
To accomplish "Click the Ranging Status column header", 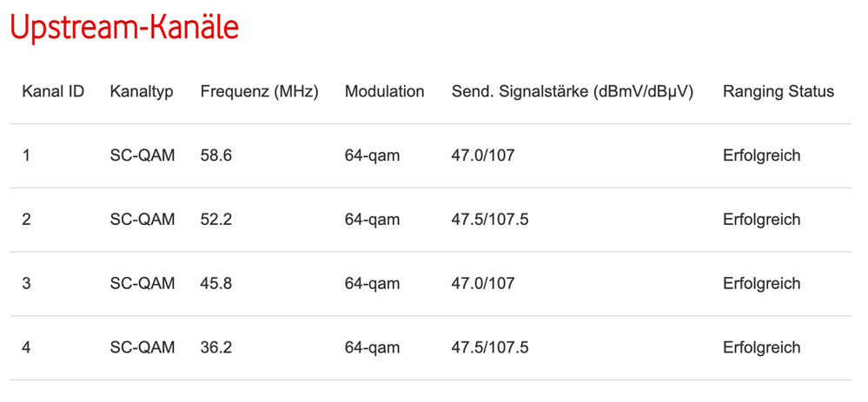I will [x=778, y=91].
